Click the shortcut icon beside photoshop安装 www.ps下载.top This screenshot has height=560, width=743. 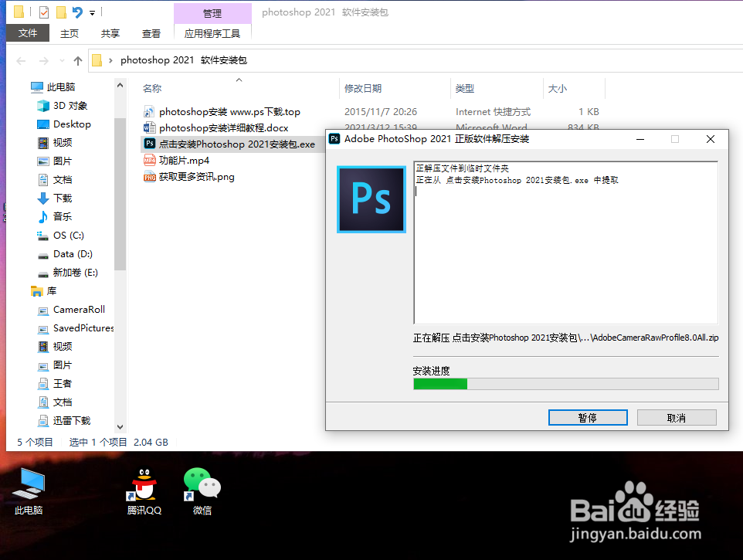[150, 112]
